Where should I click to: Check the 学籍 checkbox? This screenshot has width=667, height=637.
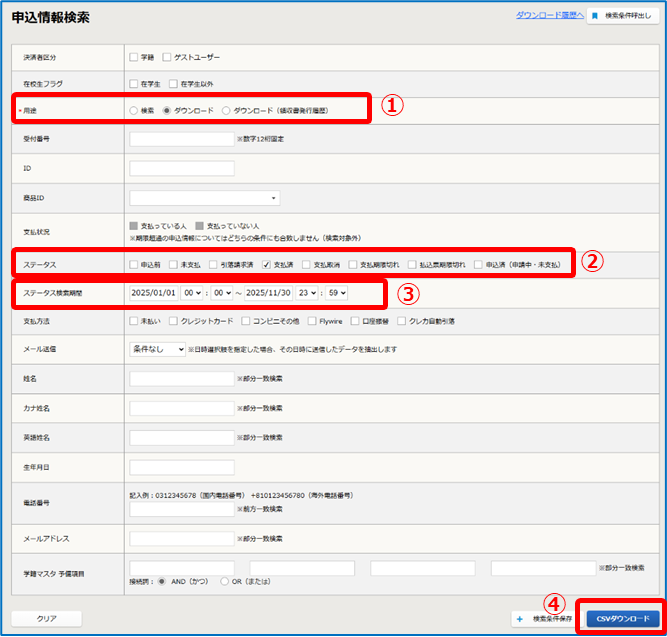click(134, 57)
